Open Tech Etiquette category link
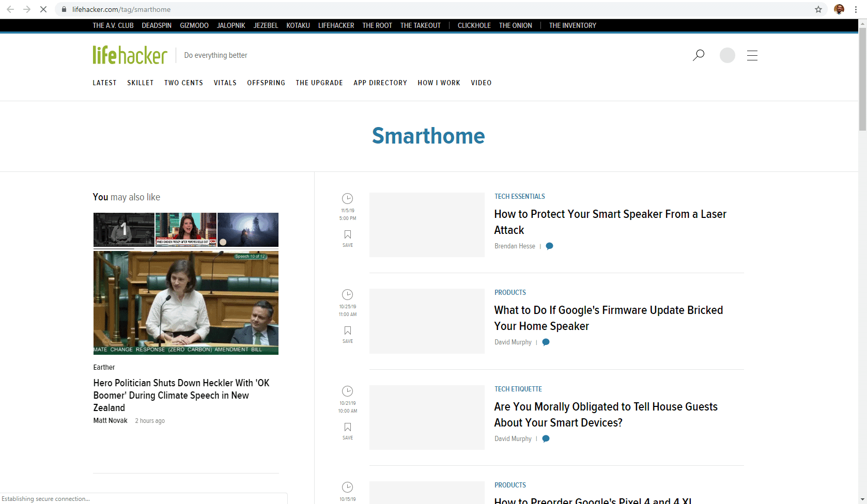This screenshot has width=867, height=504. (518, 389)
